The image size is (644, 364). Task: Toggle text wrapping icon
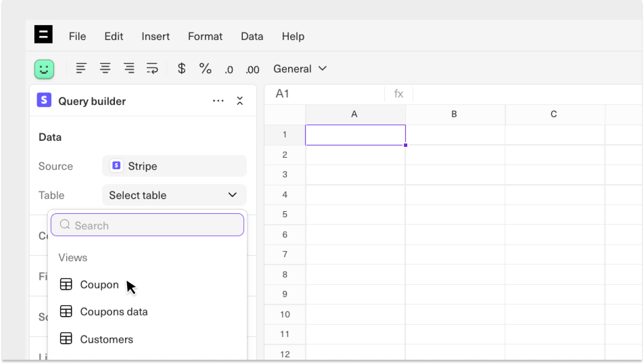click(x=152, y=68)
